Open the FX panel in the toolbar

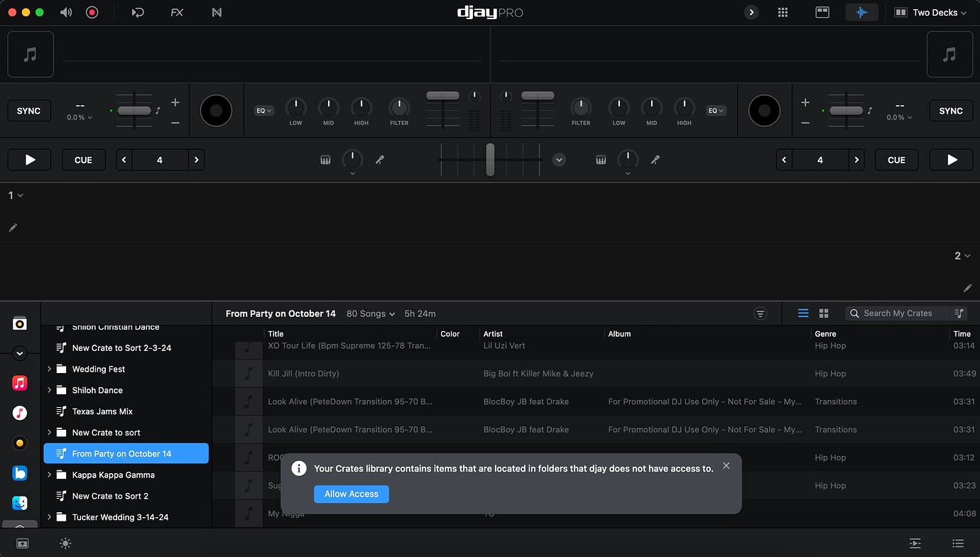tap(176, 12)
